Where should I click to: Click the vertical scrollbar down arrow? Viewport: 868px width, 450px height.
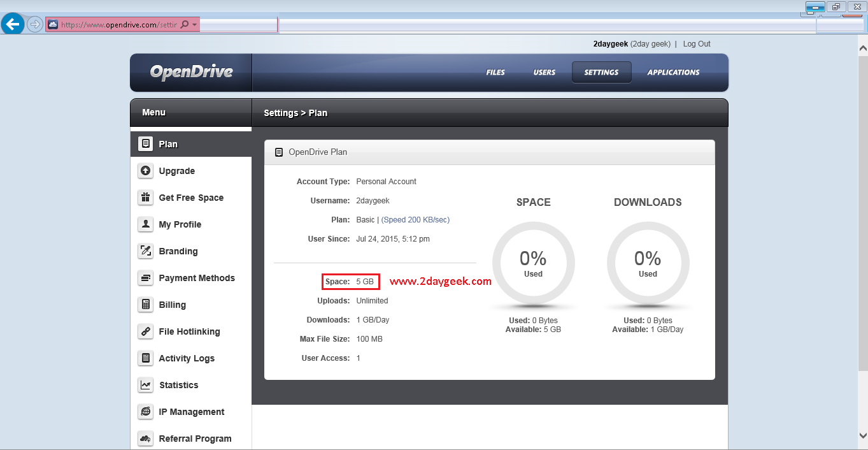862,435
